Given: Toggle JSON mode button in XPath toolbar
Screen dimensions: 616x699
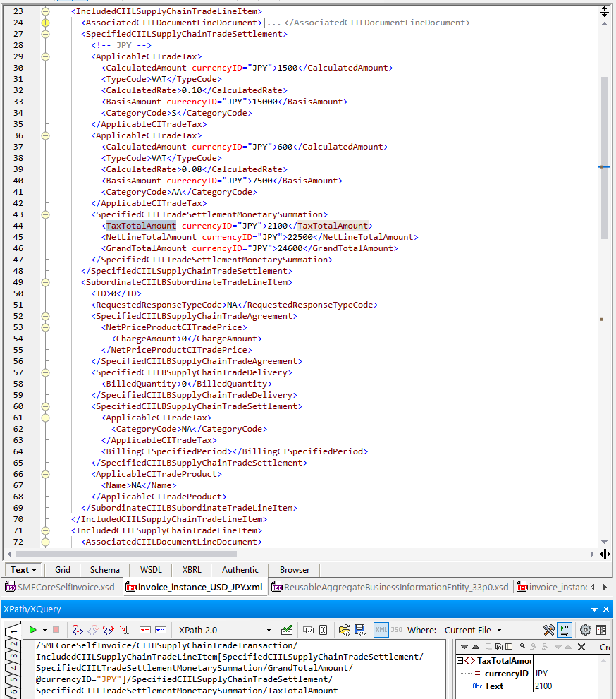Looking at the screenshot, I should coord(397,630).
